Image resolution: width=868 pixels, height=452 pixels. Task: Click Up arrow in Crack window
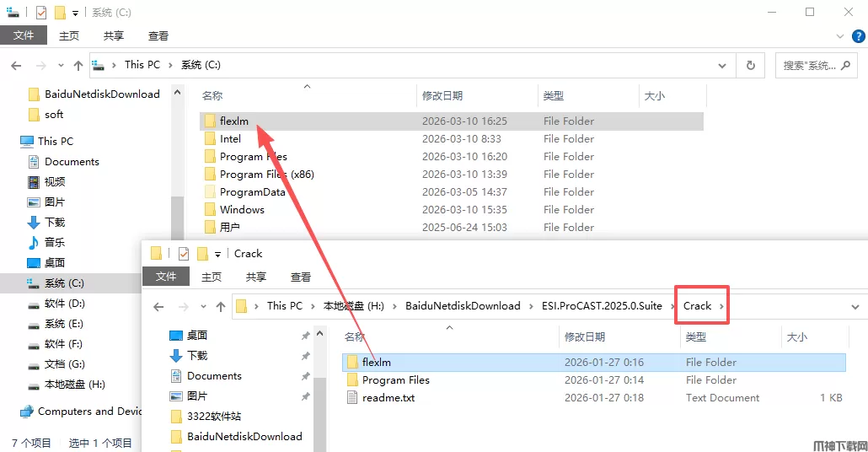[221, 306]
